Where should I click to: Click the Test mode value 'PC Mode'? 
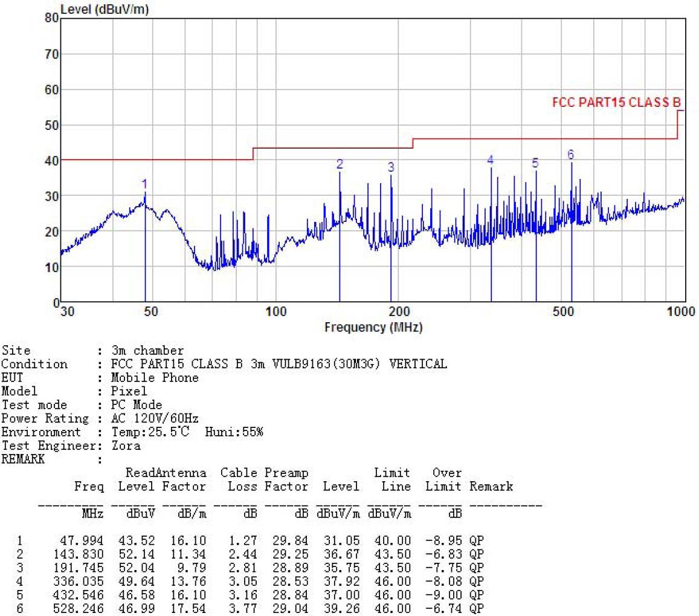point(137,404)
